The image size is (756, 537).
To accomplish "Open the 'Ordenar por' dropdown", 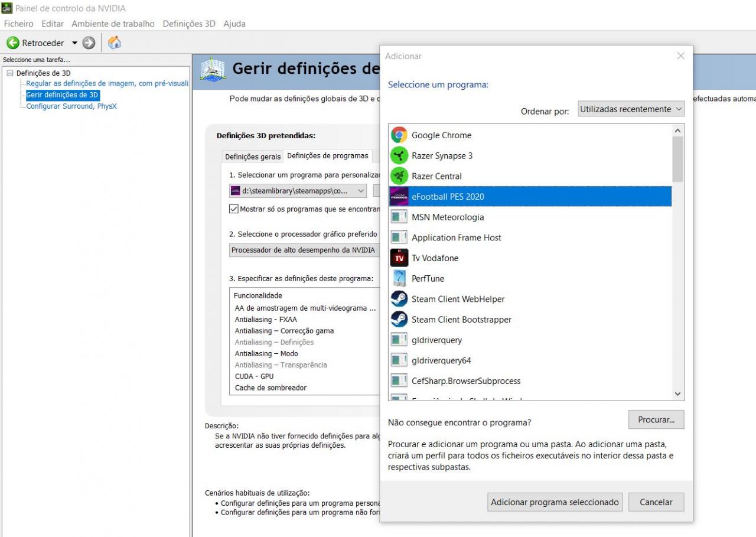I will pos(630,109).
